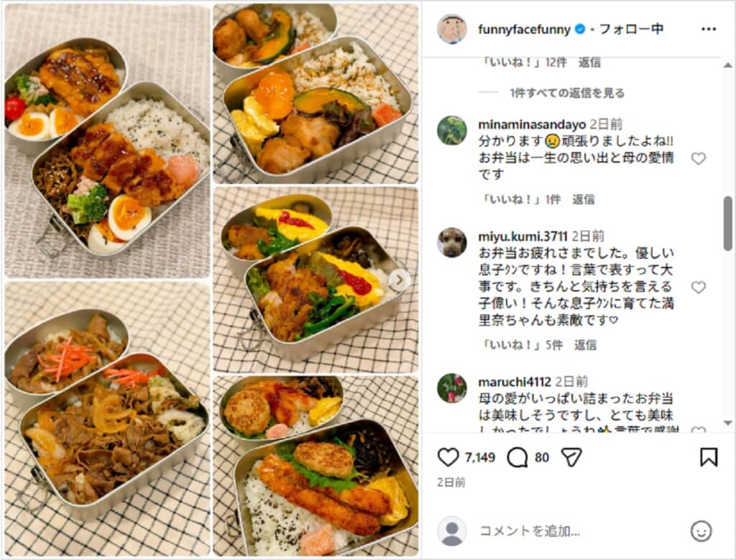
Task: Reply to miyu.kumi.3711's comment via 返信
Action: (585, 345)
